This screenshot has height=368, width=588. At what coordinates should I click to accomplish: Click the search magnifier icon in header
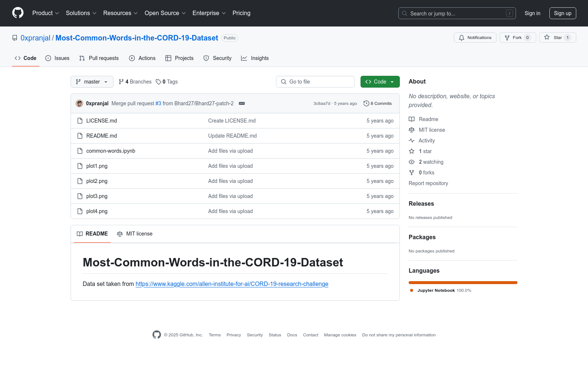[405, 13]
